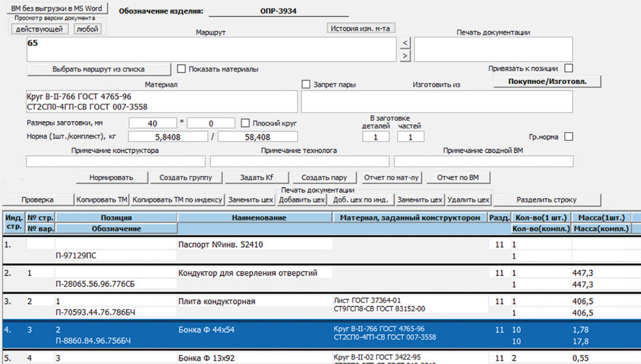The width and height of the screenshot is (641, 364).
Task: Open 'Отчет по ВМ' report
Action: point(458,178)
